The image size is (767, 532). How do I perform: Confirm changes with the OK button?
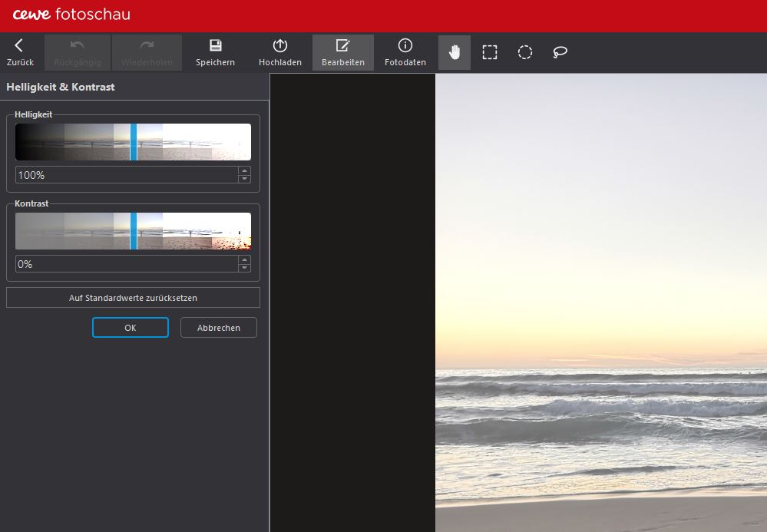click(131, 328)
